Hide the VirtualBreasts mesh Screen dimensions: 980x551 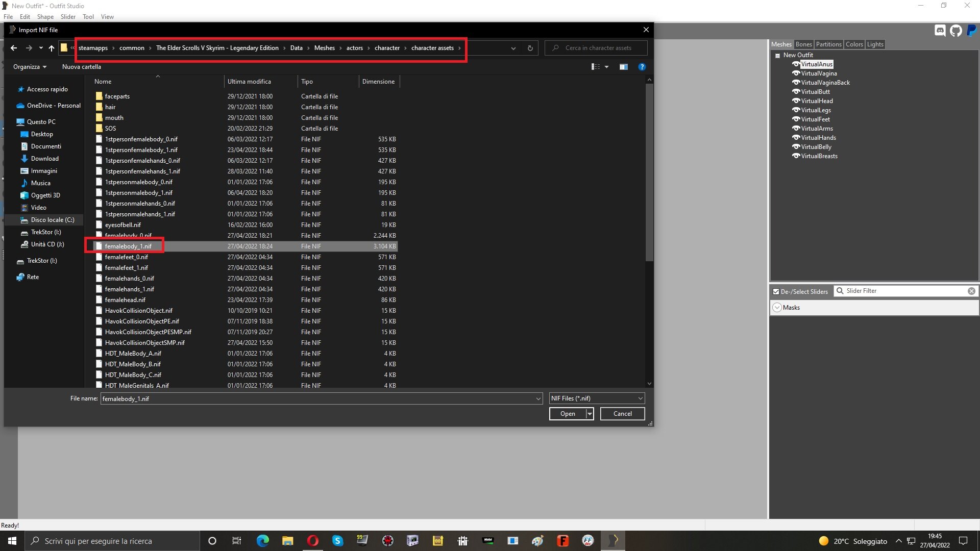796,156
